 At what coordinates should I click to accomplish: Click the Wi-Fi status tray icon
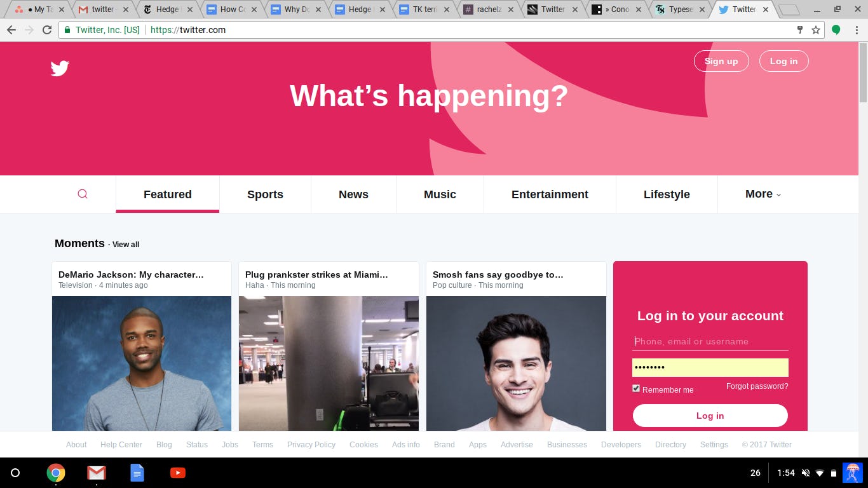pos(820,473)
